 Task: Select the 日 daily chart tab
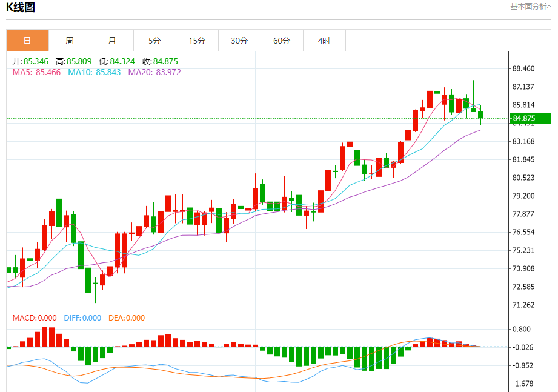pos(27,41)
